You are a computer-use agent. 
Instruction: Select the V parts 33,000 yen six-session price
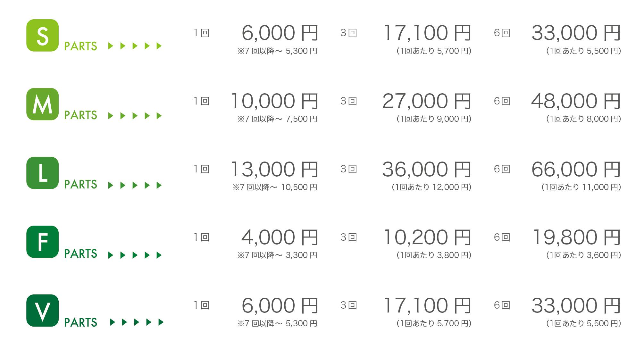click(576, 306)
